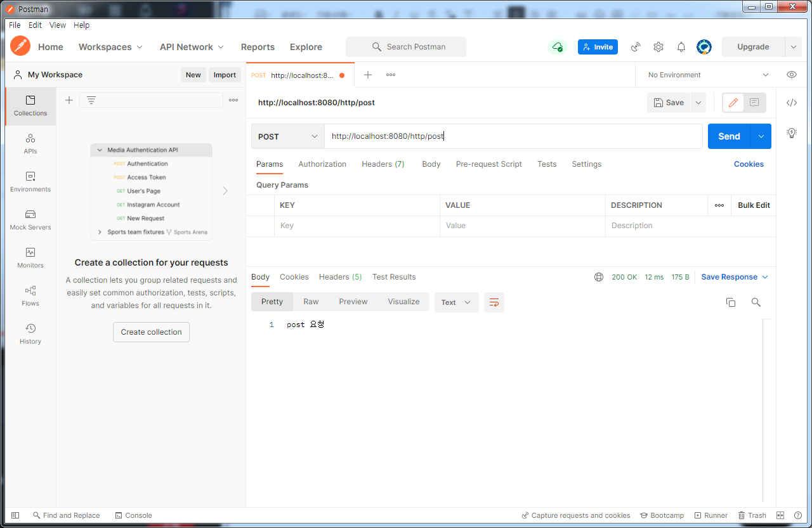Open the Cookies link
This screenshot has height=528, width=812.
[749, 164]
